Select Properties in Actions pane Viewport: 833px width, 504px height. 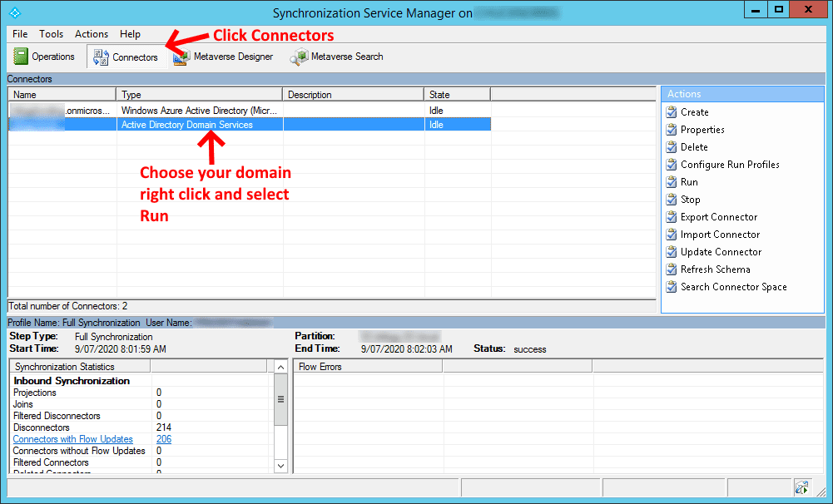tap(702, 130)
